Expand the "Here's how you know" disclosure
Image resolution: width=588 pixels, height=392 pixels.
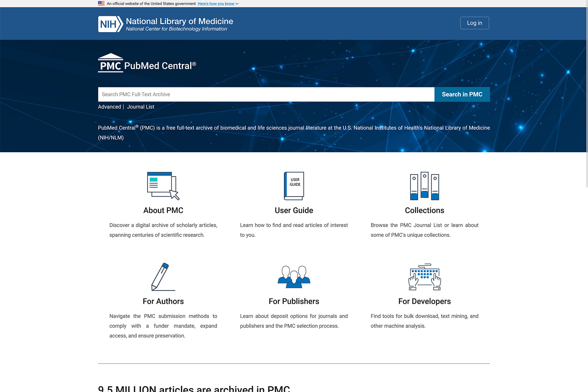tap(218, 4)
